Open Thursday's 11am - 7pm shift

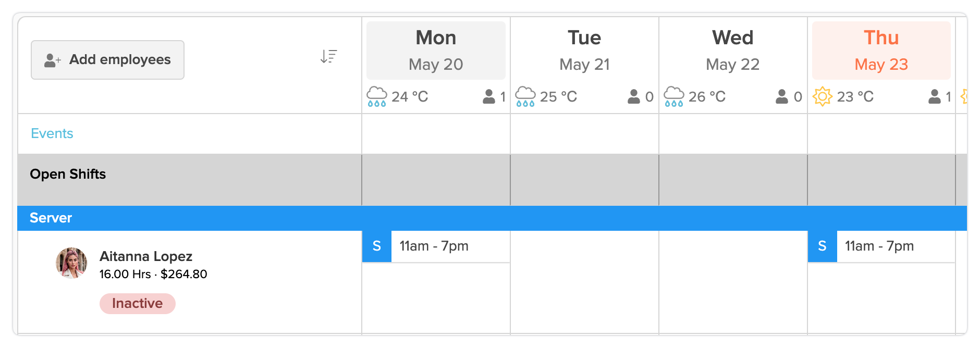pyautogui.click(x=881, y=246)
